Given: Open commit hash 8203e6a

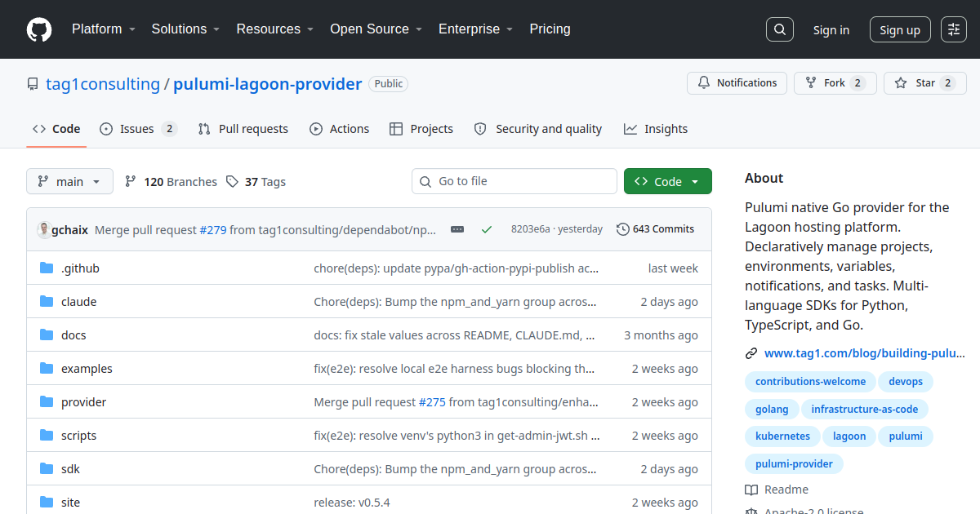Looking at the screenshot, I should [x=530, y=229].
